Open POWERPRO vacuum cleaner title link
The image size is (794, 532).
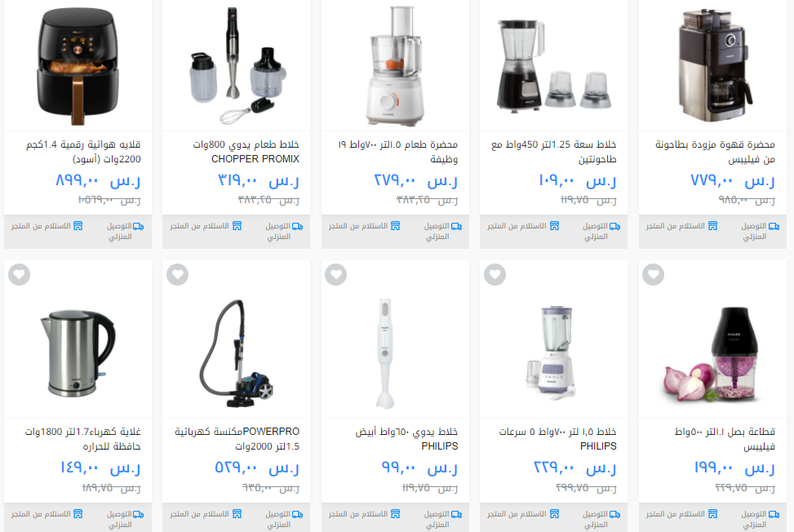237,438
